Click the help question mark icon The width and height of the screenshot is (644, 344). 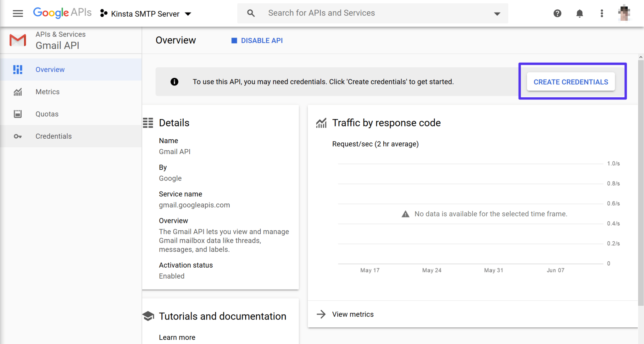557,13
